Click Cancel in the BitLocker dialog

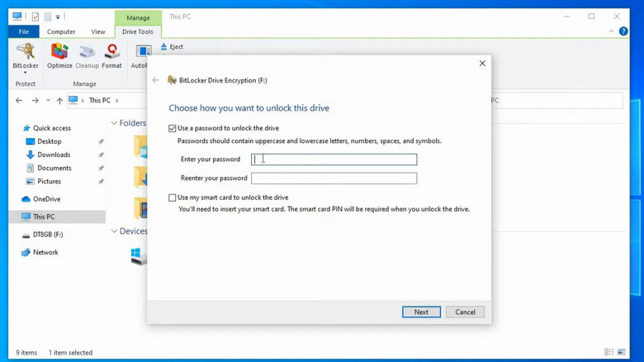tap(465, 312)
